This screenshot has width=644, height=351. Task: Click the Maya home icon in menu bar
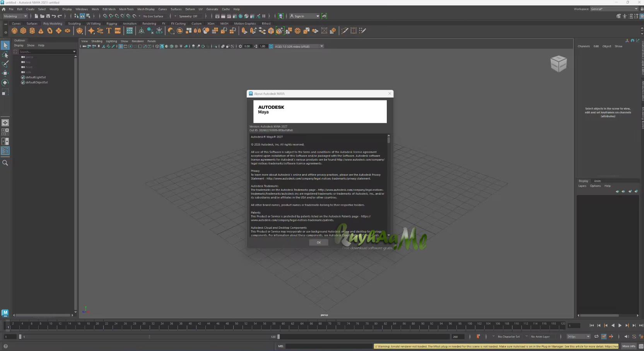click(4, 9)
